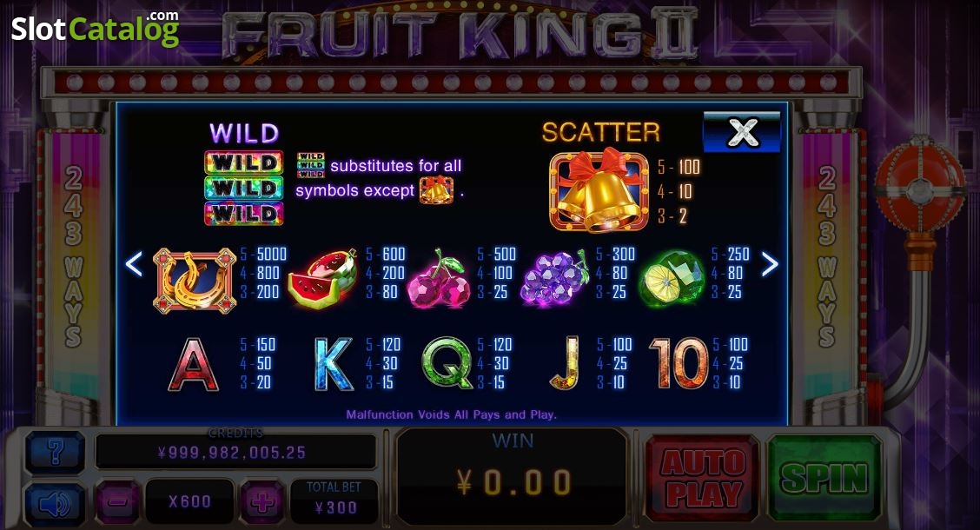Start AUTO PLAY mode
980x530 pixels.
pos(703,478)
